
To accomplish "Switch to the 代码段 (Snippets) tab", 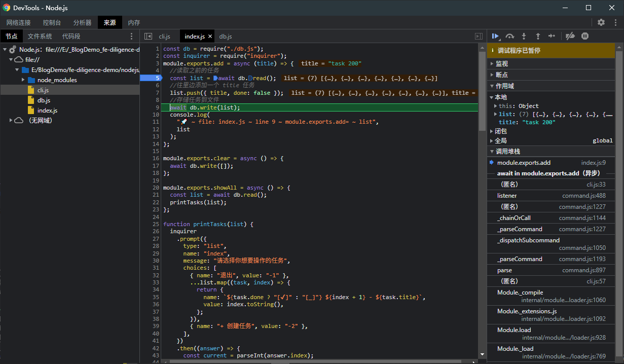I will click(71, 37).
